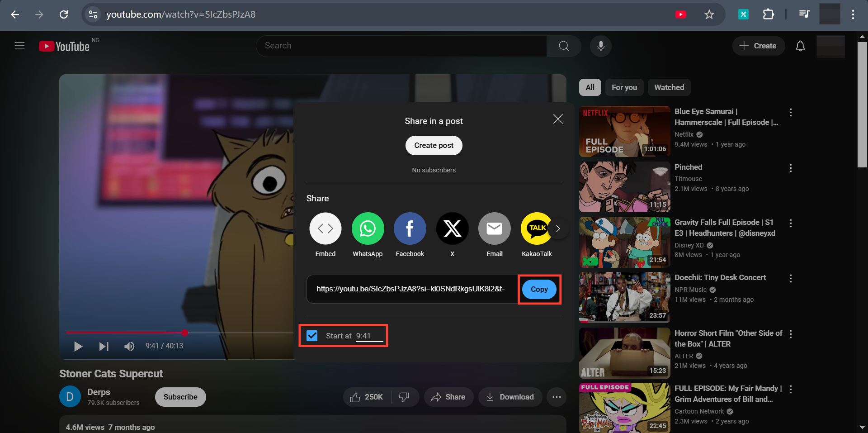Viewport: 868px width, 433px height.
Task: Open Derps channel avatar
Action: 70,397
